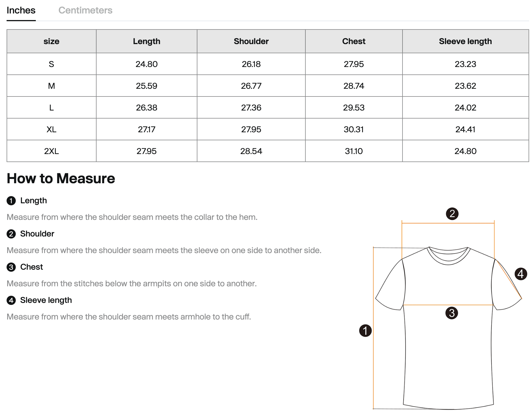Click the Length column header in table
The height and width of the screenshot is (416, 532).
pos(146,41)
